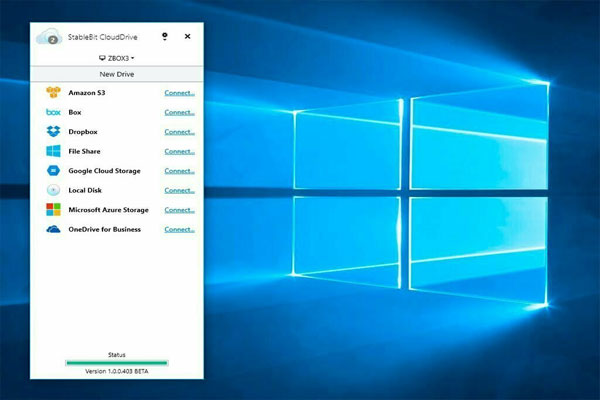This screenshot has height=400, width=600.
Task: Click the Local Disk label
Action: point(85,190)
